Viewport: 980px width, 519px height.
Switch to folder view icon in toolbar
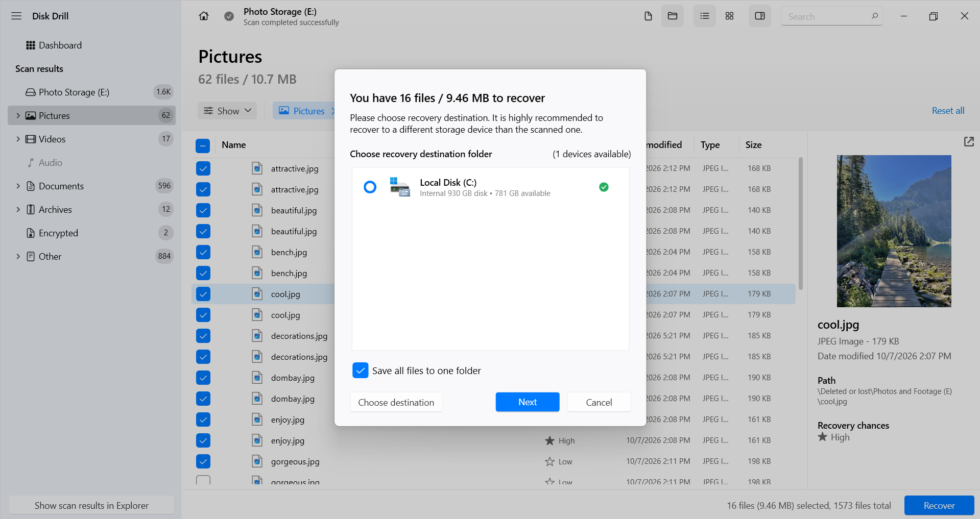[673, 16]
